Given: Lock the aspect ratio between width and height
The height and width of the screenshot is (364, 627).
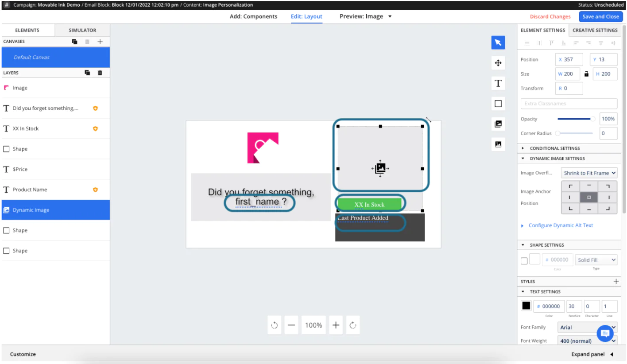Looking at the screenshot, I should tap(586, 74).
